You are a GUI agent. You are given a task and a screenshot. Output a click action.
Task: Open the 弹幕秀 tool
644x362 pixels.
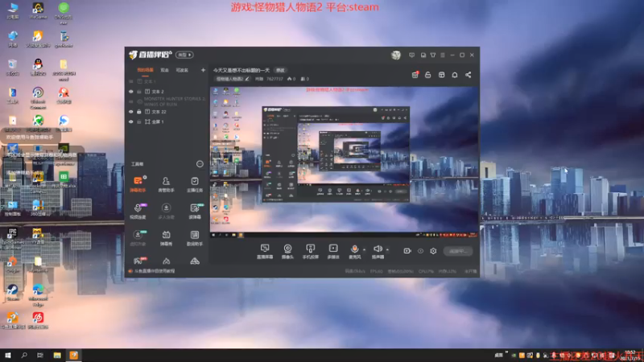pos(166,237)
